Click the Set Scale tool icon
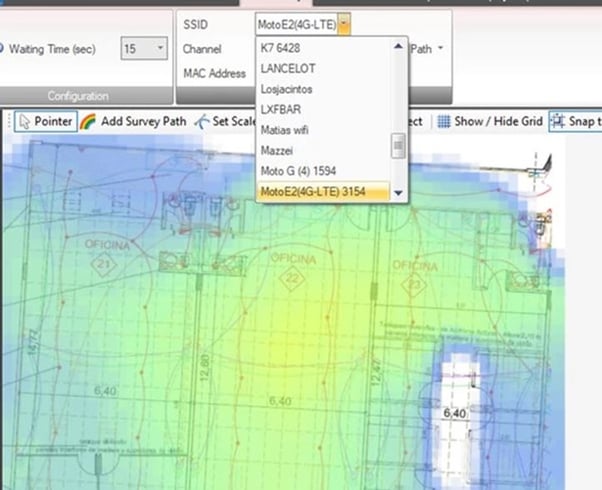 pos(203,121)
